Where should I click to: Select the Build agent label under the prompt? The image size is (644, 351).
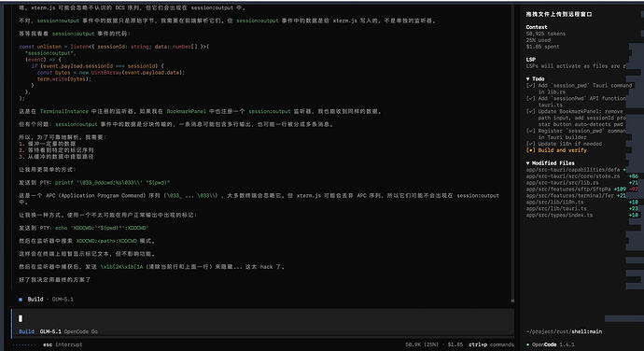coord(27,331)
